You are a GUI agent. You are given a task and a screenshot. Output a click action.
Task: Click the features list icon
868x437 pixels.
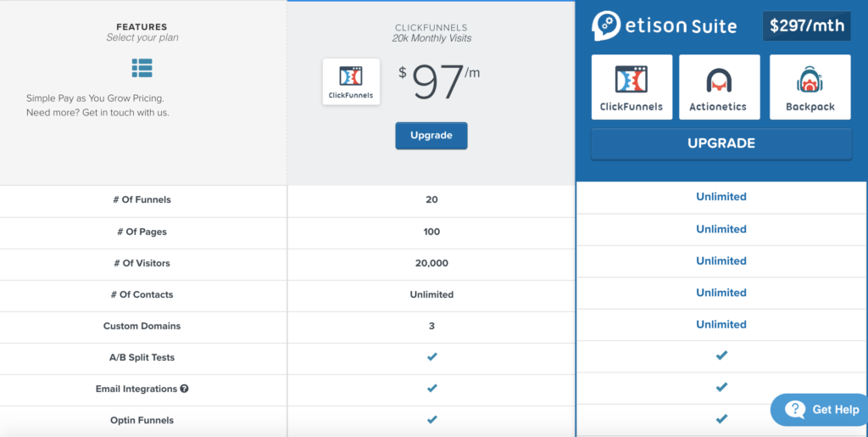pos(142,68)
